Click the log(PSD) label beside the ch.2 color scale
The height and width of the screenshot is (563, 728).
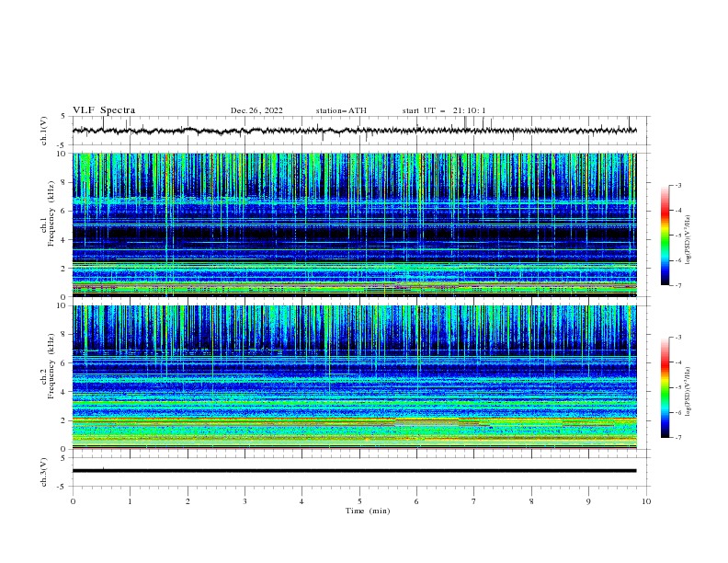688,392
